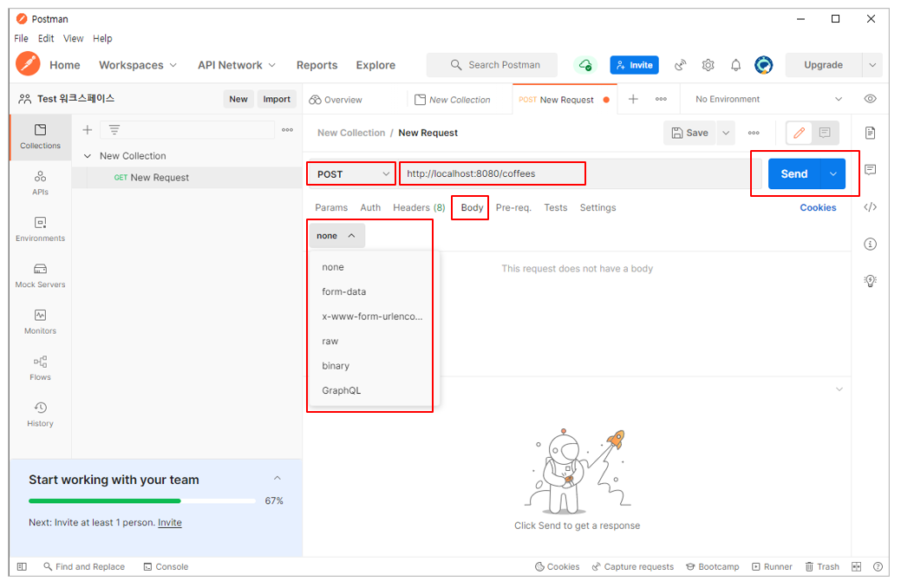Open settings gear icon in header
Screen dimensions: 901x588
pos(708,65)
